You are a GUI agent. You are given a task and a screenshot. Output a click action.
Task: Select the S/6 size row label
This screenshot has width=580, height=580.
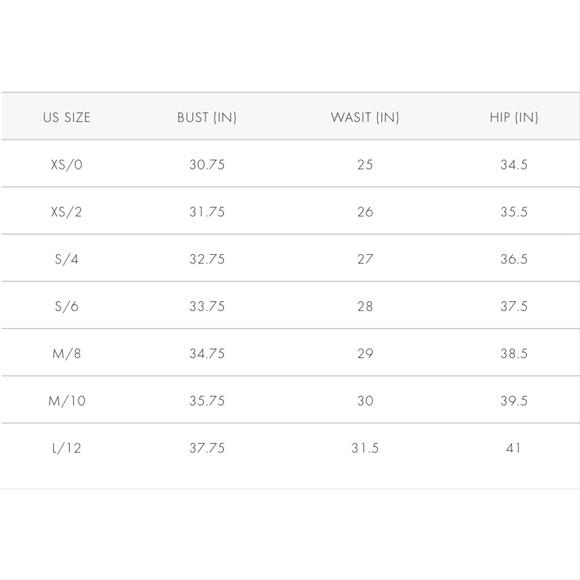67,306
